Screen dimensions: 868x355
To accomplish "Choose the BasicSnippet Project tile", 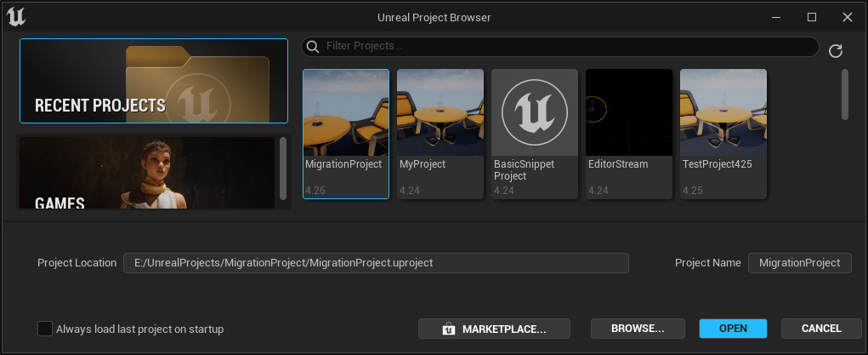I will point(535,112).
